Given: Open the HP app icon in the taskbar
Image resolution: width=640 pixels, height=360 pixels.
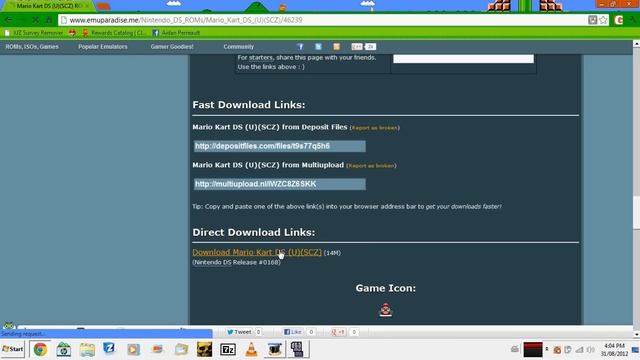Looking at the screenshot, I should [x=64, y=349].
